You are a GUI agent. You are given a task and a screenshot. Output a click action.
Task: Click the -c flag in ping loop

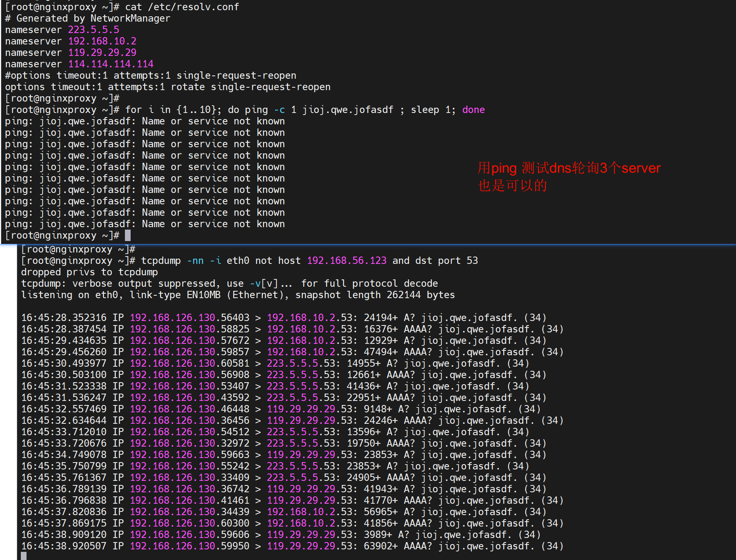(279, 110)
